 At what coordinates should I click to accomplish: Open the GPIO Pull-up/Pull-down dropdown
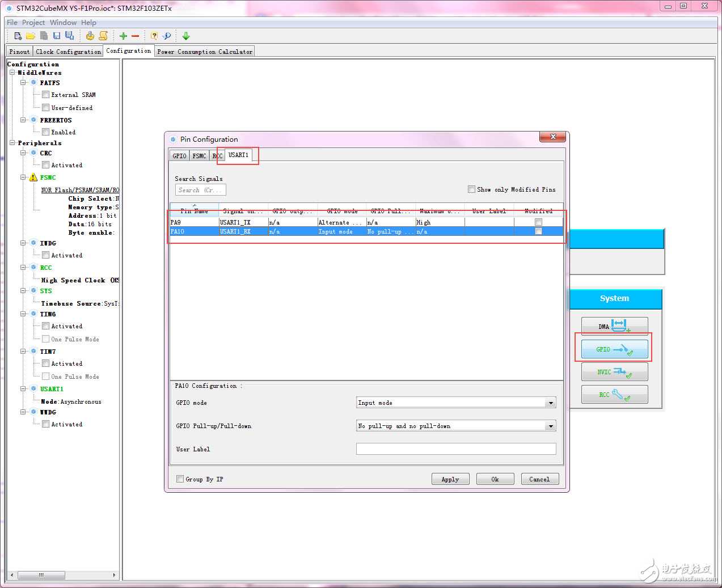pos(550,426)
